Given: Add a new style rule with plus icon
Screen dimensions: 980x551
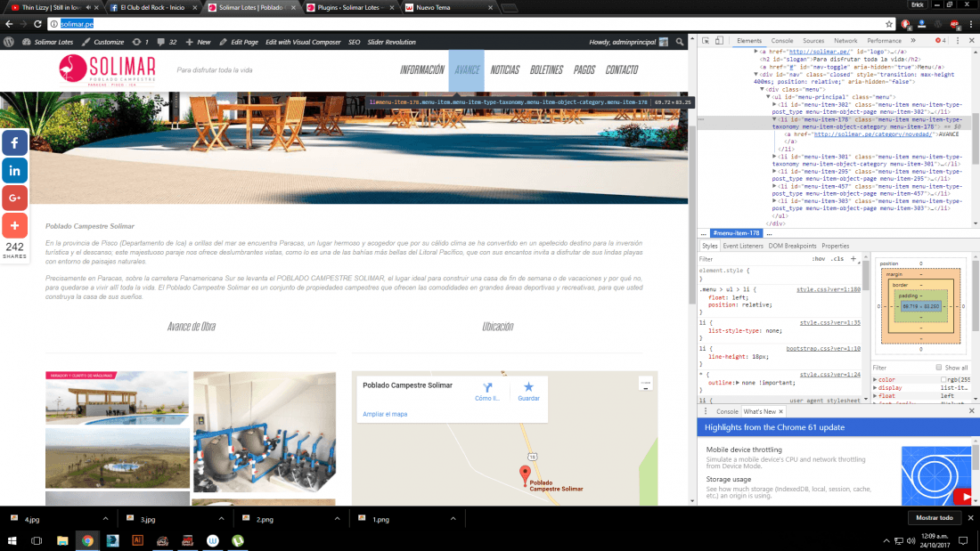Looking at the screenshot, I should tap(853, 259).
